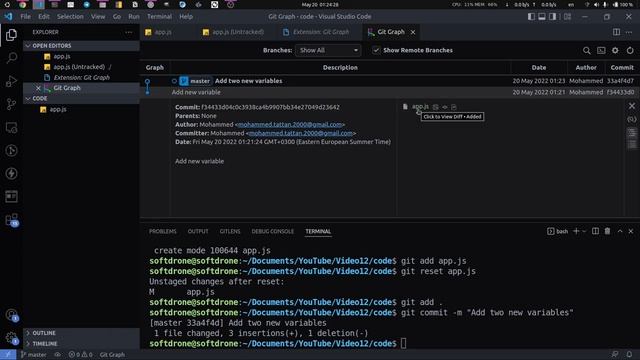The width and height of the screenshot is (640, 360).
Task: View diff for app.js in commit details
Action: [420, 107]
